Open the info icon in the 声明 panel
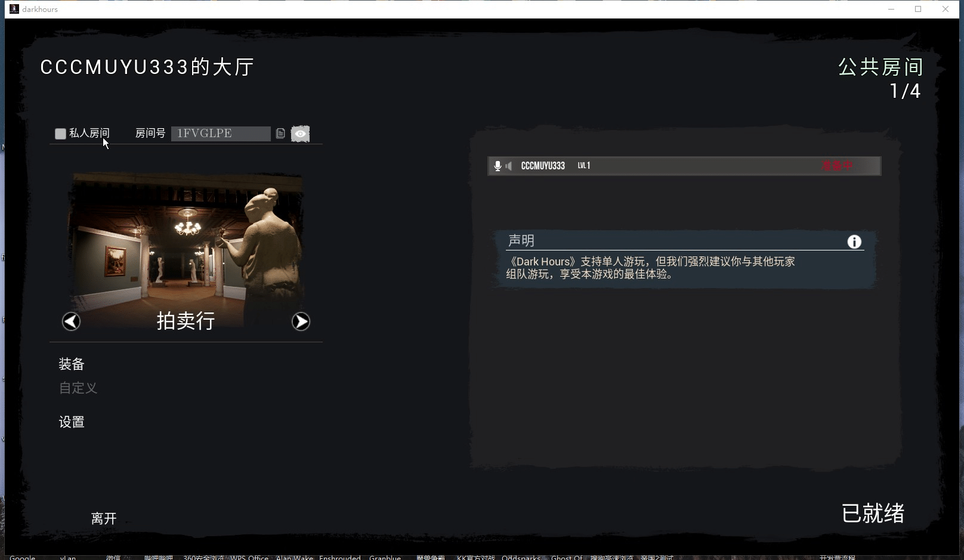 pyautogui.click(x=854, y=242)
